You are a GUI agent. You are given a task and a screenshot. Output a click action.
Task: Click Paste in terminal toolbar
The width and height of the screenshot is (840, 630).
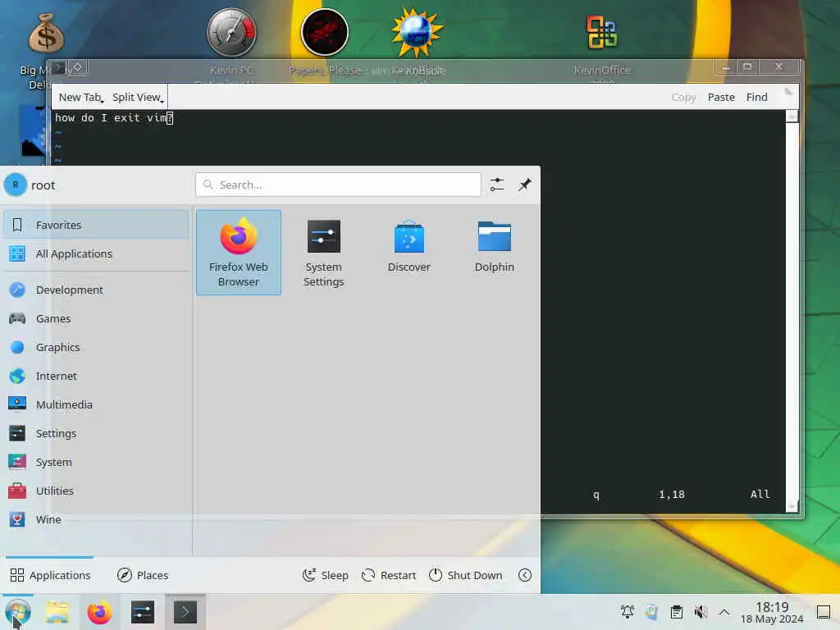coord(721,98)
